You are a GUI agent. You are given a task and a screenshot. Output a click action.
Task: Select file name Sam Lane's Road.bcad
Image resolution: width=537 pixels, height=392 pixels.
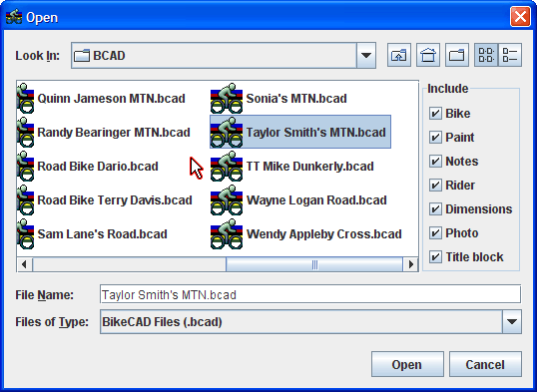pyautogui.click(x=103, y=233)
